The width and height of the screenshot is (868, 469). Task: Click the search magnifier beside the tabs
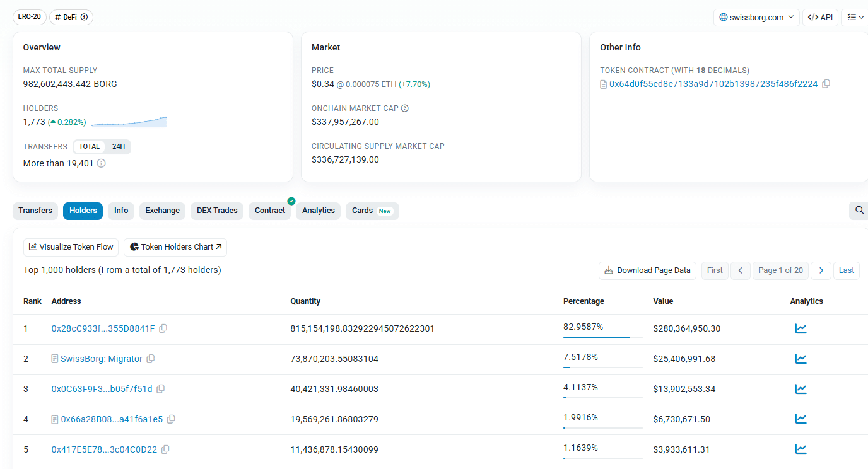click(x=858, y=210)
